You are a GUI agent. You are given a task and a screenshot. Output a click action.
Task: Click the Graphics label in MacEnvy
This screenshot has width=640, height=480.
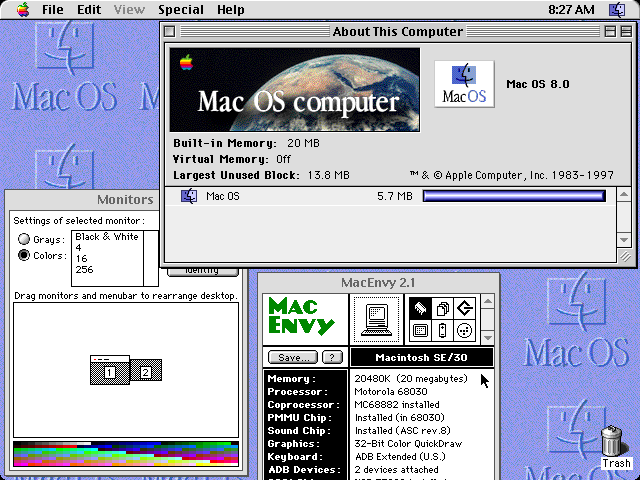pos(293,444)
